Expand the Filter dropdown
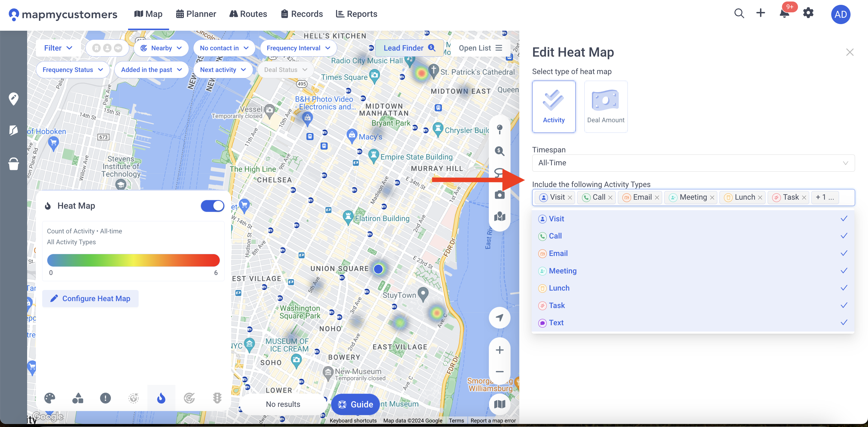The image size is (868, 427). tap(58, 48)
